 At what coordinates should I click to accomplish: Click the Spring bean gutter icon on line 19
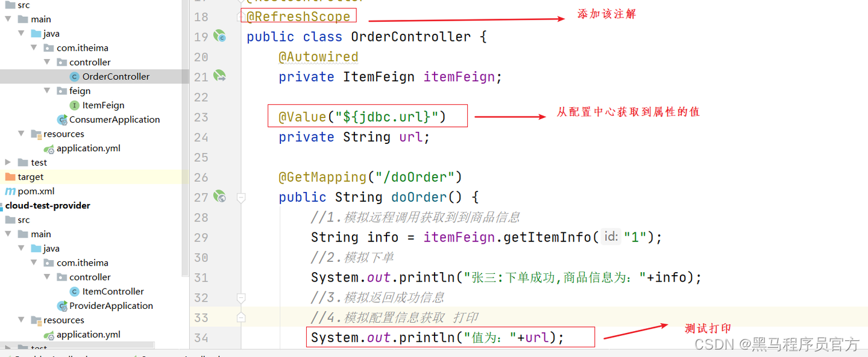[219, 37]
